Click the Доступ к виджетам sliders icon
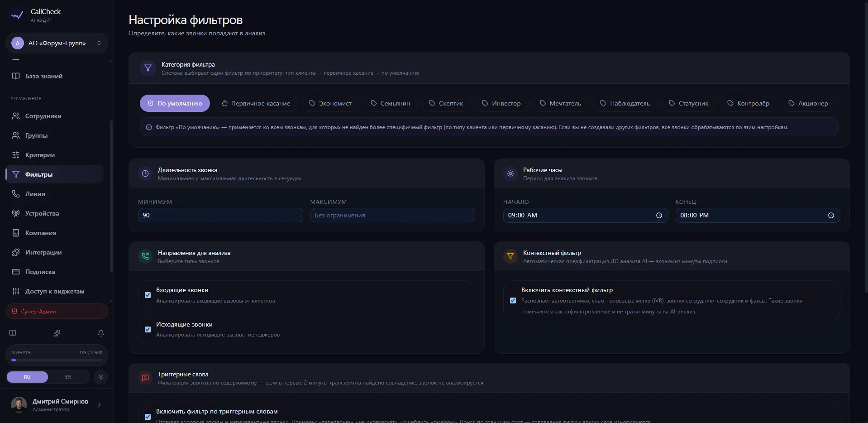The image size is (868, 423). [16, 291]
